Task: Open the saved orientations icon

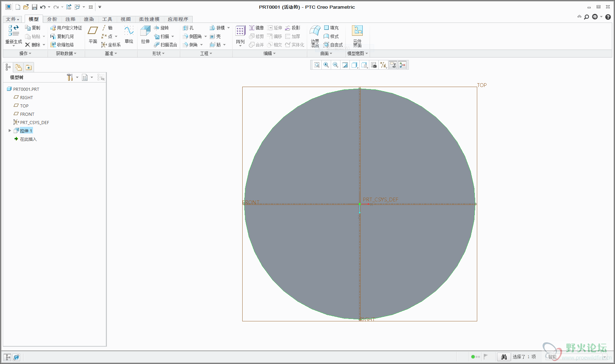Action: (364, 65)
